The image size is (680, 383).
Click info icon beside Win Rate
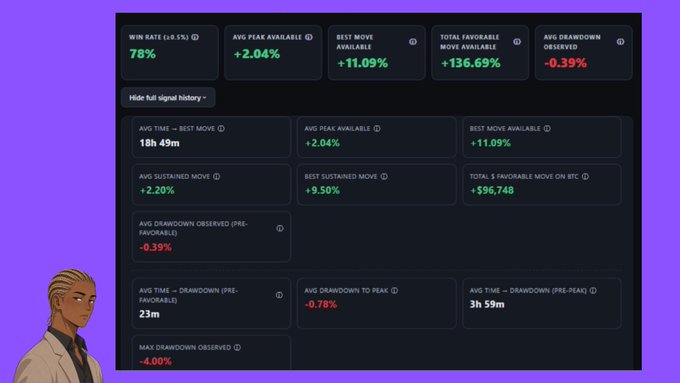195,37
